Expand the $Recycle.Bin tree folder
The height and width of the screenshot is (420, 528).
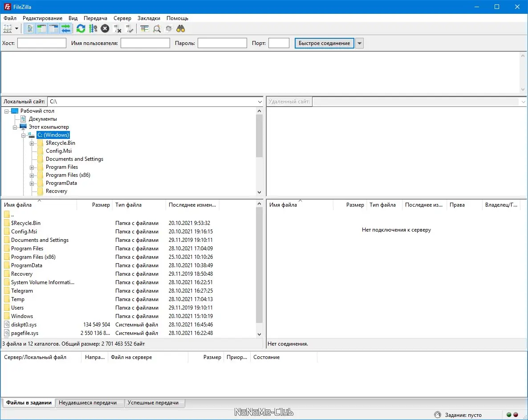pos(32,143)
